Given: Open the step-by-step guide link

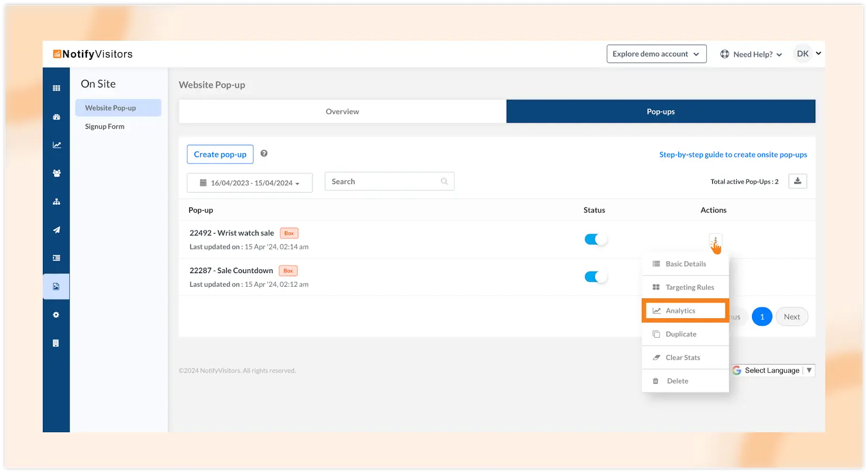Looking at the screenshot, I should [x=733, y=155].
